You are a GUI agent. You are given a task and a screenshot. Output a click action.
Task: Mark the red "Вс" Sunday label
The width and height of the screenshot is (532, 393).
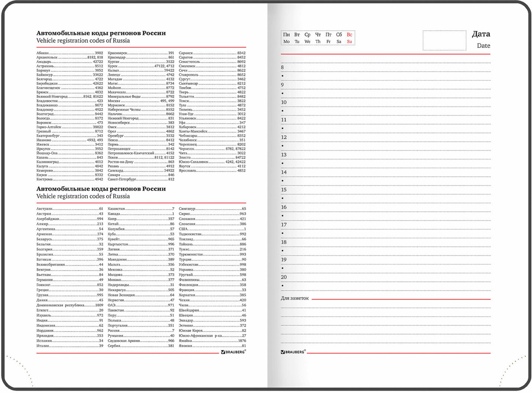349,35
